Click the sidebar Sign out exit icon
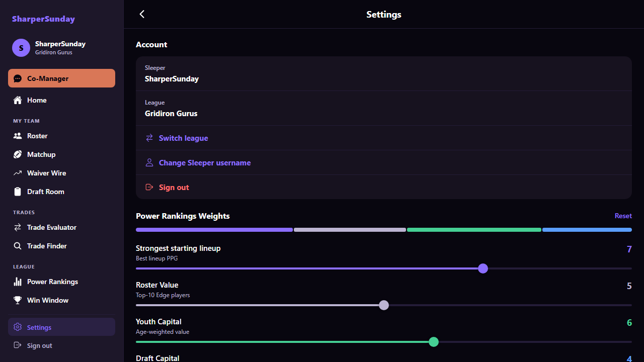 coord(18,345)
